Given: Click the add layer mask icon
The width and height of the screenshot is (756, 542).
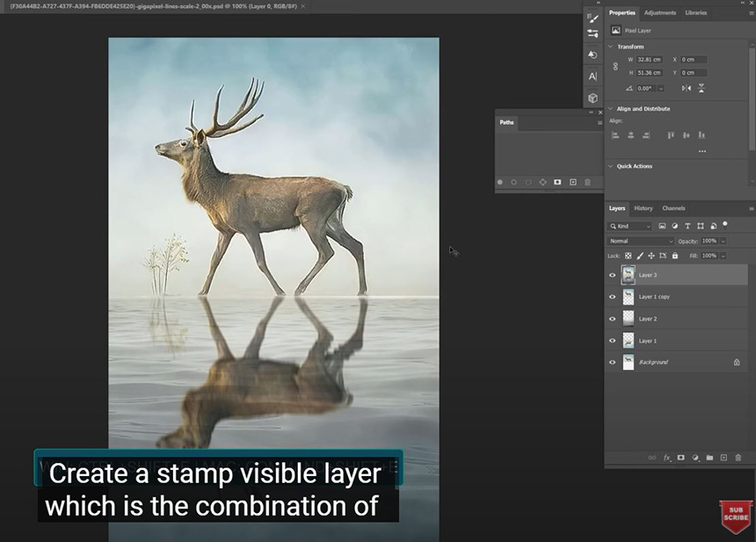Looking at the screenshot, I should tap(680, 458).
